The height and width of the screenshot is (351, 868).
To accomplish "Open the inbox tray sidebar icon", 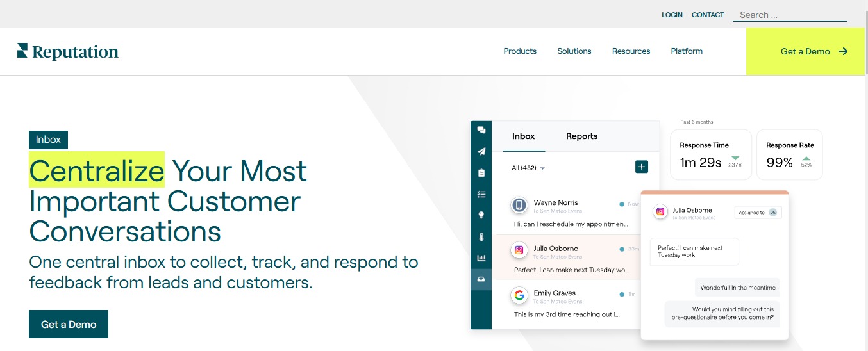I will [481, 279].
